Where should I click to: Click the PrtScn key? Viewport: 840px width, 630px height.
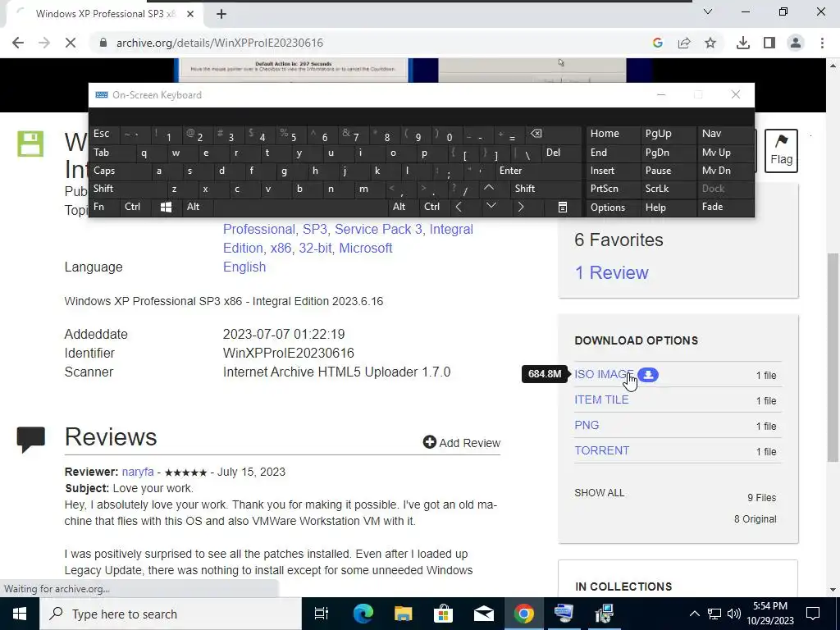click(613, 189)
